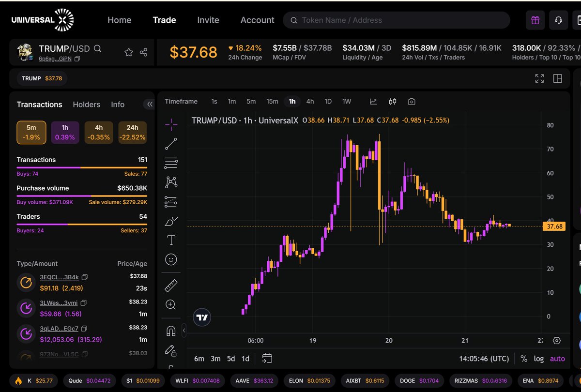This screenshot has height=392, width=581.
Task: Open trader address 3qLAD...EGc7
Action: [x=59, y=329]
